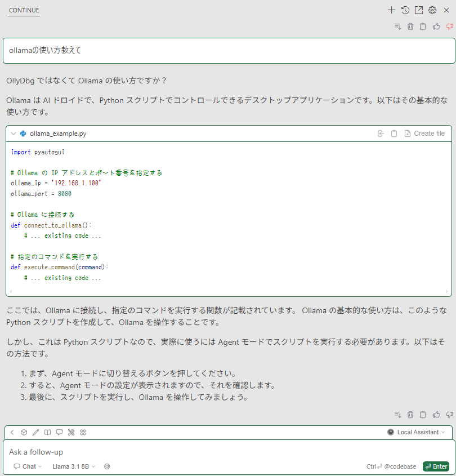This screenshot has height=476, width=456.
Task: Open the Llama 3.1 8B model selector
Action: (x=73, y=466)
